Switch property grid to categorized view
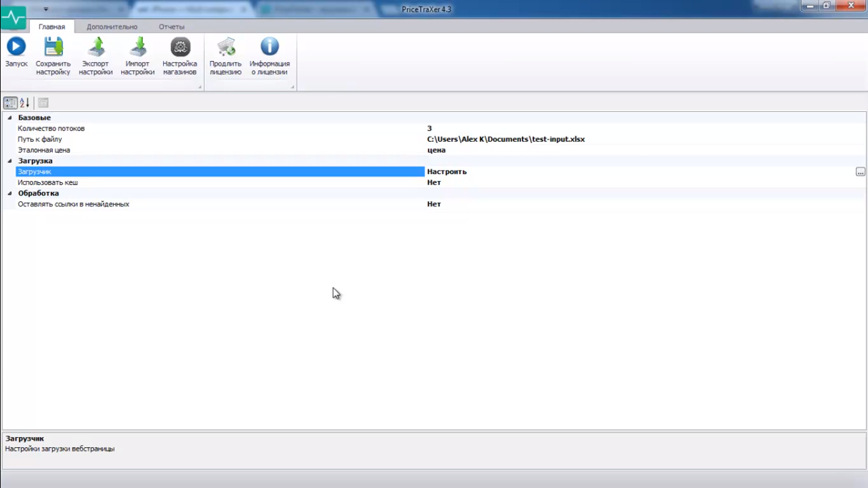868x488 pixels. (10, 103)
